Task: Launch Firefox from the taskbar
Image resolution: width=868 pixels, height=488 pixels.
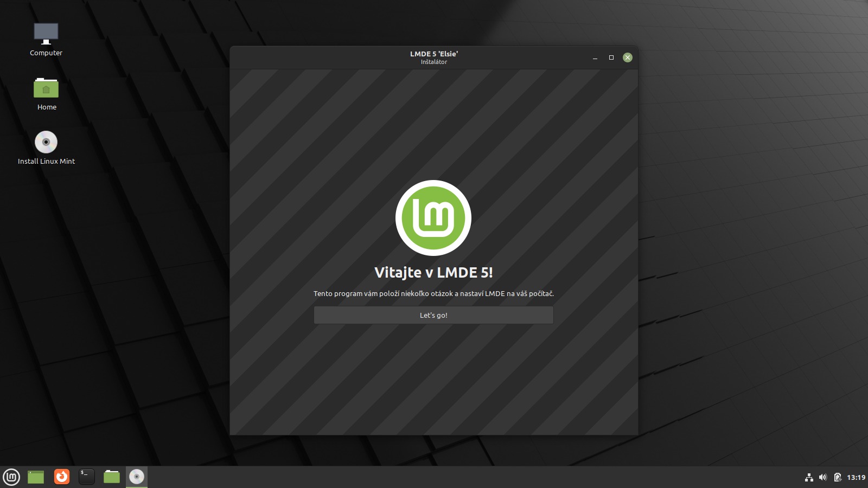Action: coord(62,477)
